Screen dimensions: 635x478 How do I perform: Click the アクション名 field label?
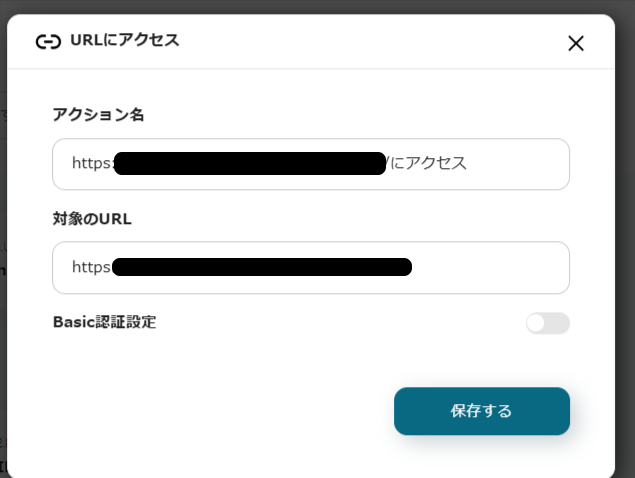(x=98, y=115)
